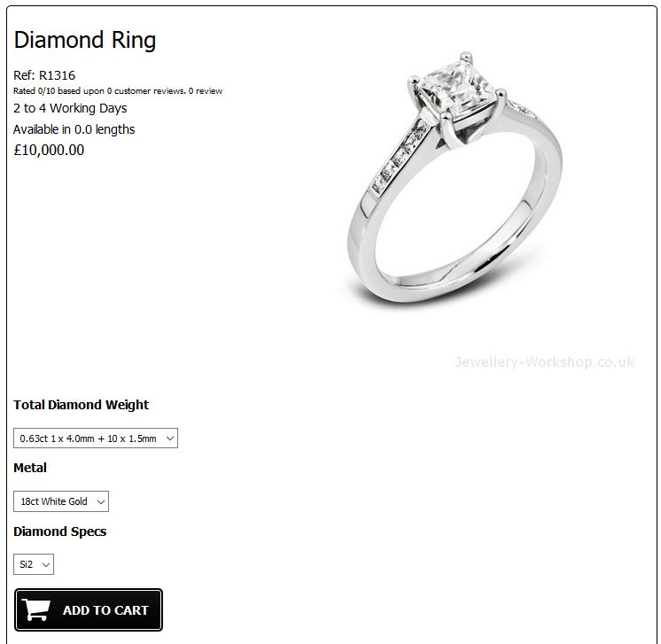Click the Jewellery-Workshop.co.uk watermark
The image size is (661, 644).
coord(544,362)
